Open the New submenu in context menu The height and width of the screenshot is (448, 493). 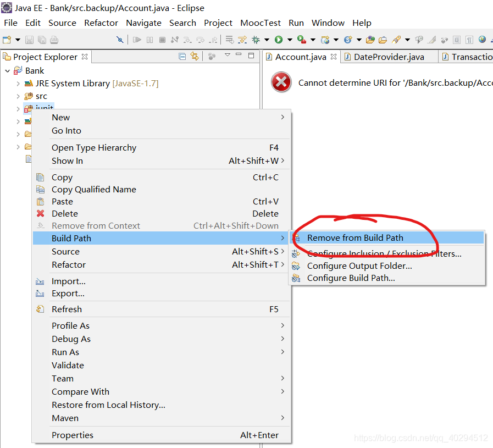coord(162,117)
